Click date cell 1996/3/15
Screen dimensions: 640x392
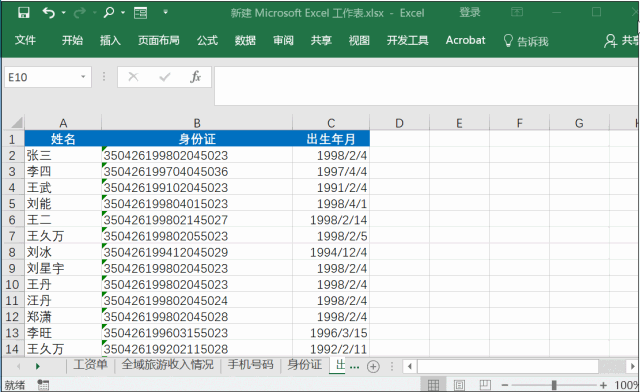pyautogui.click(x=331, y=333)
